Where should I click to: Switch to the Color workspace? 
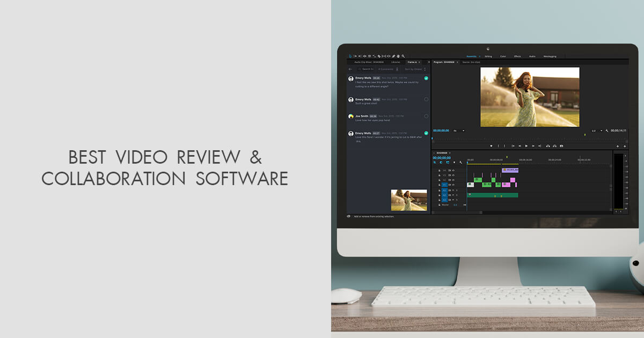point(502,56)
